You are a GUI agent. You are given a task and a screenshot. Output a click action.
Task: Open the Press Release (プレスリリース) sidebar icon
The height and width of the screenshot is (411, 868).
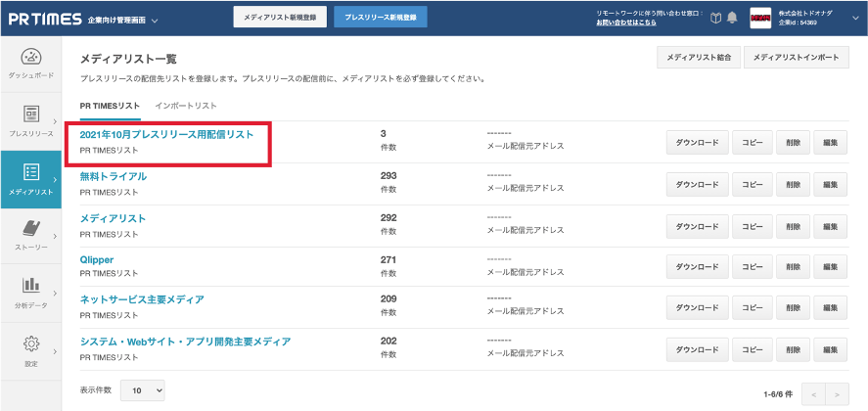point(30,120)
